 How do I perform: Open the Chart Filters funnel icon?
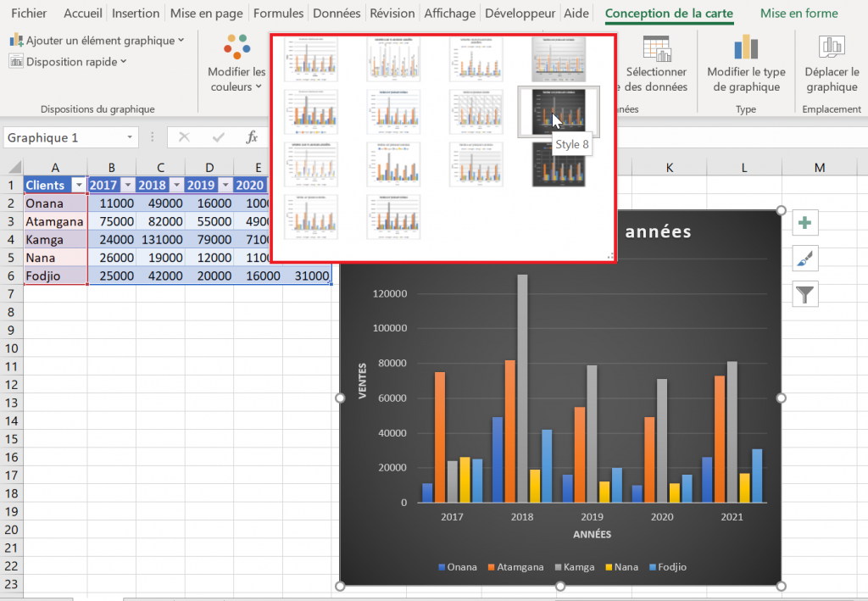point(804,294)
